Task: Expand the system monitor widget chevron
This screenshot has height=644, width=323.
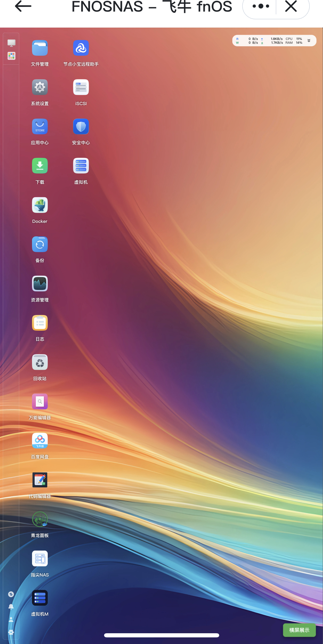Action: 309,41
